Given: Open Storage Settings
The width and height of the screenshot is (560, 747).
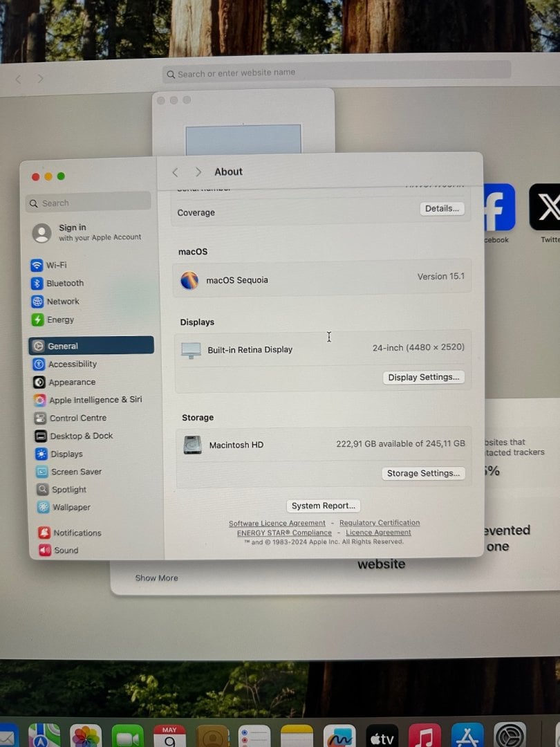Looking at the screenshot, I should [423, 473].
